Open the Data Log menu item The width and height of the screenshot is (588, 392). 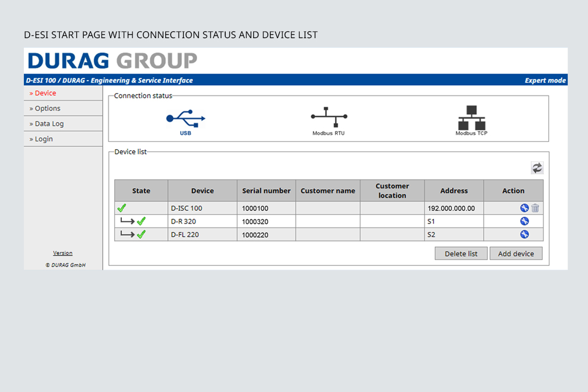(63, 124)
